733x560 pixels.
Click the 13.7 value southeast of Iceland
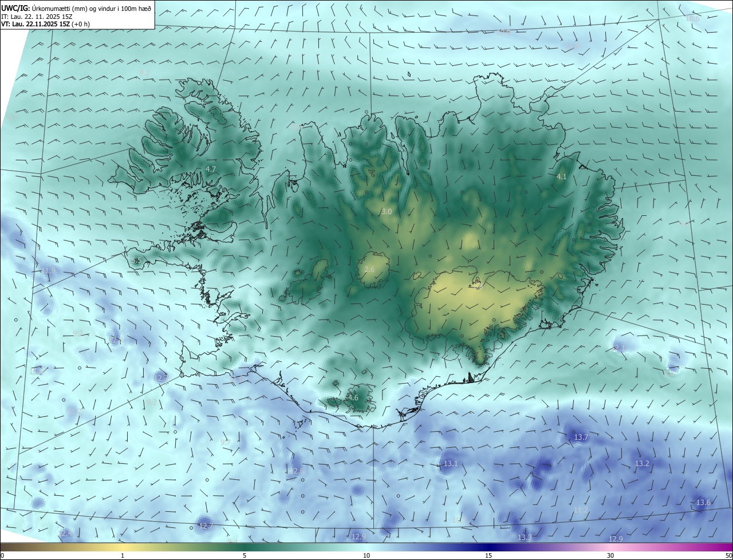pos(581,437)
